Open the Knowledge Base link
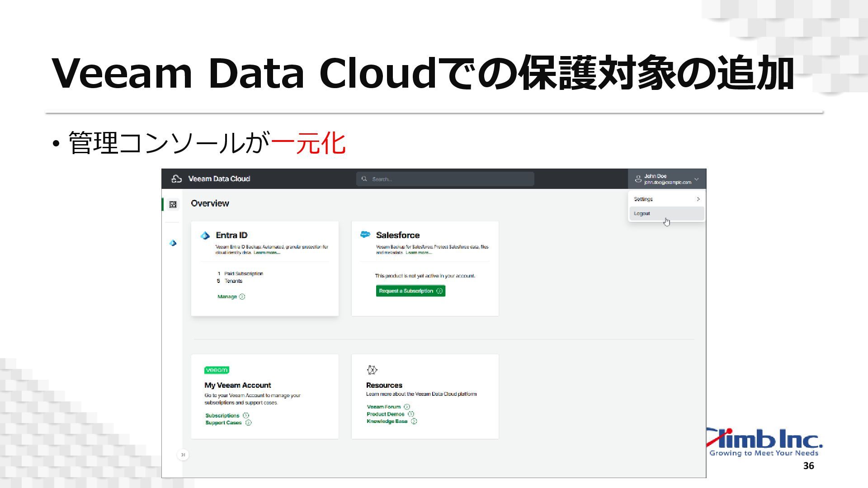This screenshot has width=868, height=488. [387, 421]
